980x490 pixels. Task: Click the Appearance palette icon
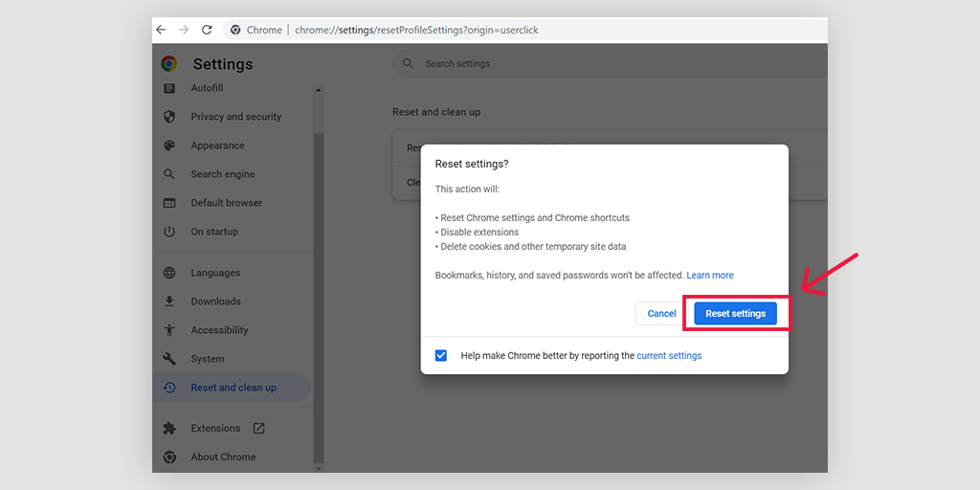[x=169, y=145]
